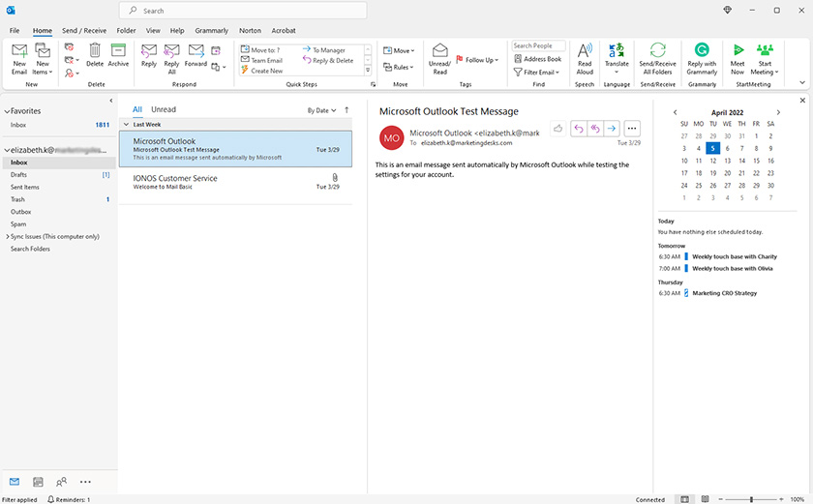
Task: Reverse the sort order arrow
Action: 346,110
